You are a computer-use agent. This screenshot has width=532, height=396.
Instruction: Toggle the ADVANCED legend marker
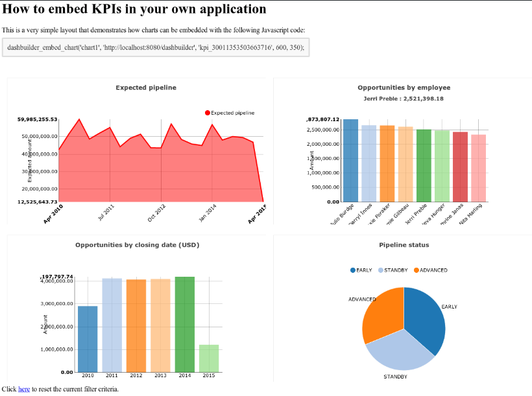tap(416, 270)
